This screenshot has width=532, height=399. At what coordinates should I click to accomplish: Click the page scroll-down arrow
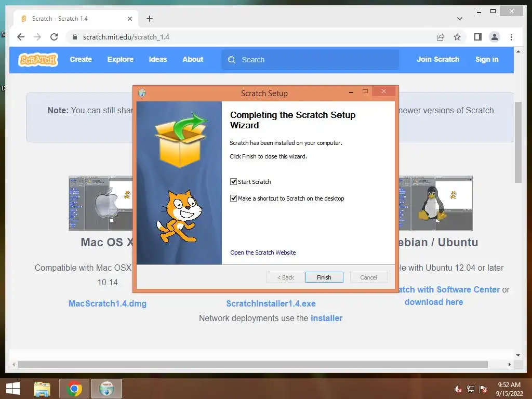pos(518,355)
